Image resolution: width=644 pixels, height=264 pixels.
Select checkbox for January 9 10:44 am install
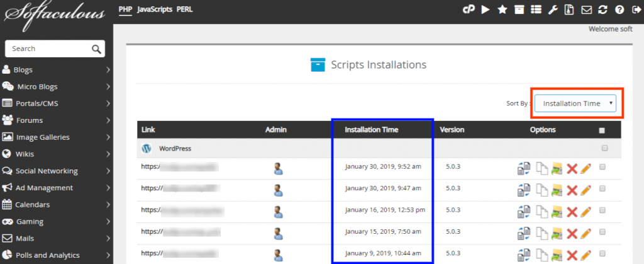(602, 253)
